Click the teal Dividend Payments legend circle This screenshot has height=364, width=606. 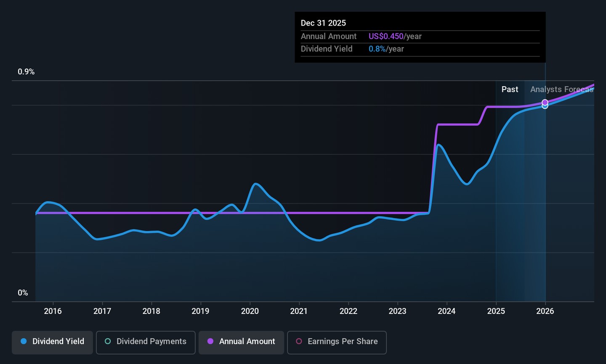(x=108, y=341)
